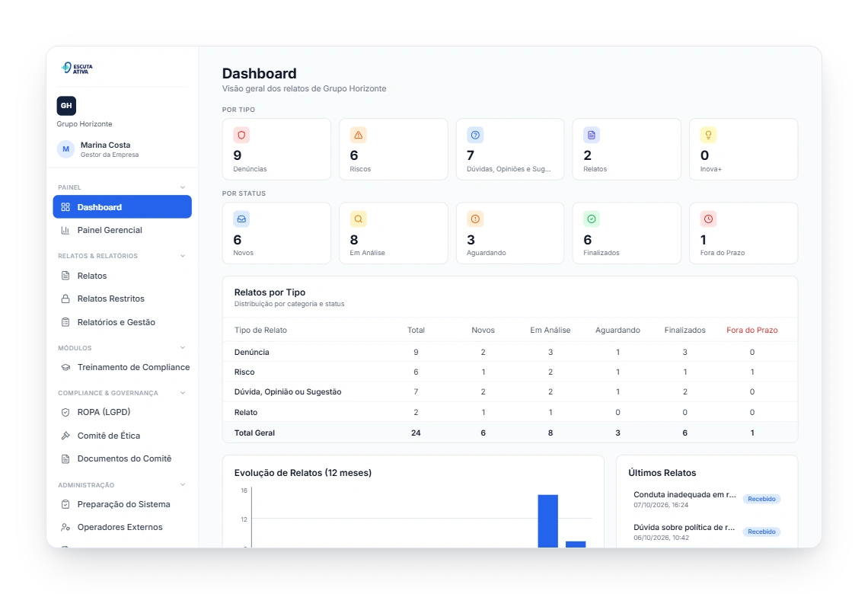Image resolution: width=868 pixels, height=594 pixels.
Task: Click the Escuta Ativa logo
Action: [x=77, y=68]
